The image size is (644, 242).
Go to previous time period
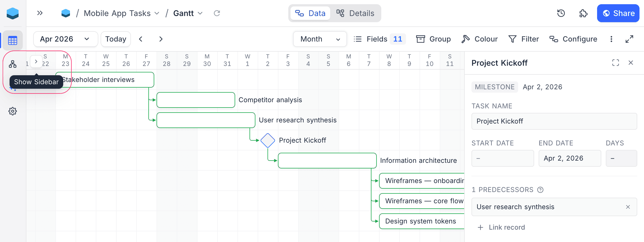click(x=141, y=39)
